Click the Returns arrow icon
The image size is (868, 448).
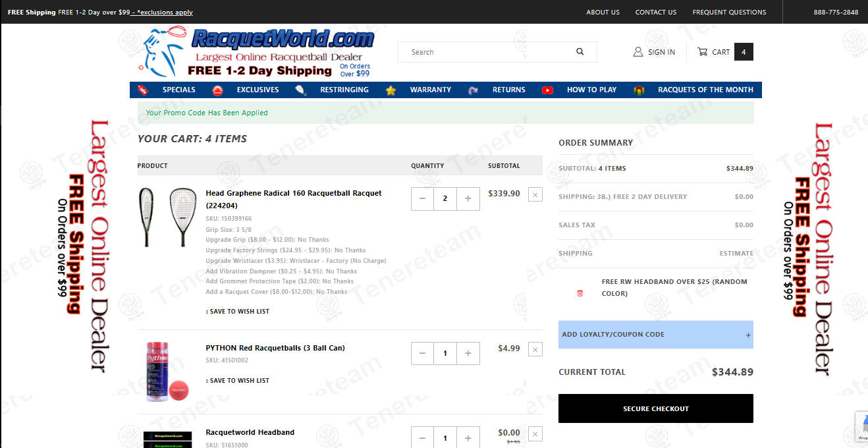pyautogui.click(x=473, y=90)
